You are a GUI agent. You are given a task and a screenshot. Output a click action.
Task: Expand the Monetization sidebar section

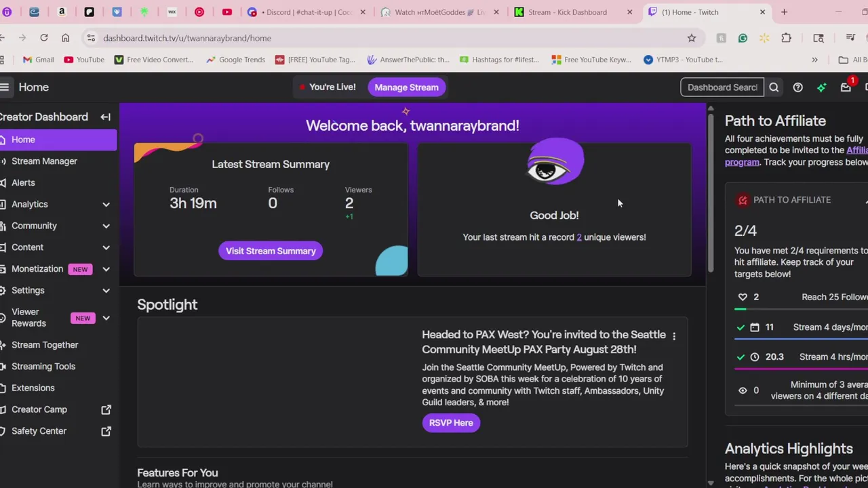(x=106, y=269)
